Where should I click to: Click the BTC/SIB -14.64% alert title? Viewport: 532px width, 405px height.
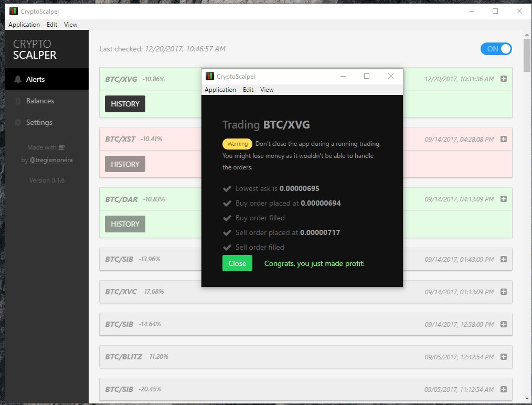[119, 324]
